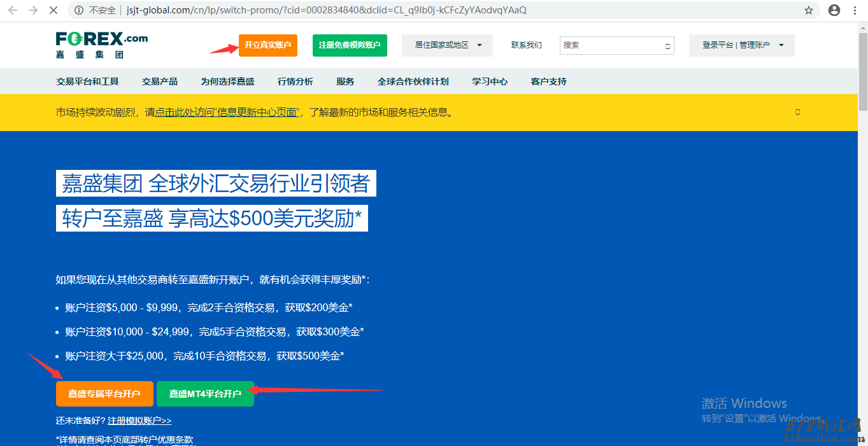The width and height of the screenshot is (868, 446).
Task: Open 为何选择嘉盛 menu
Action: pyautogui.click(x=227, y=81)
